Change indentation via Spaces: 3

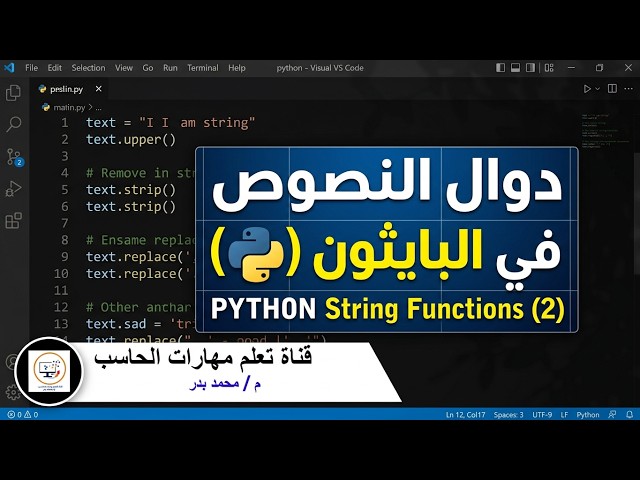point(508,415)
